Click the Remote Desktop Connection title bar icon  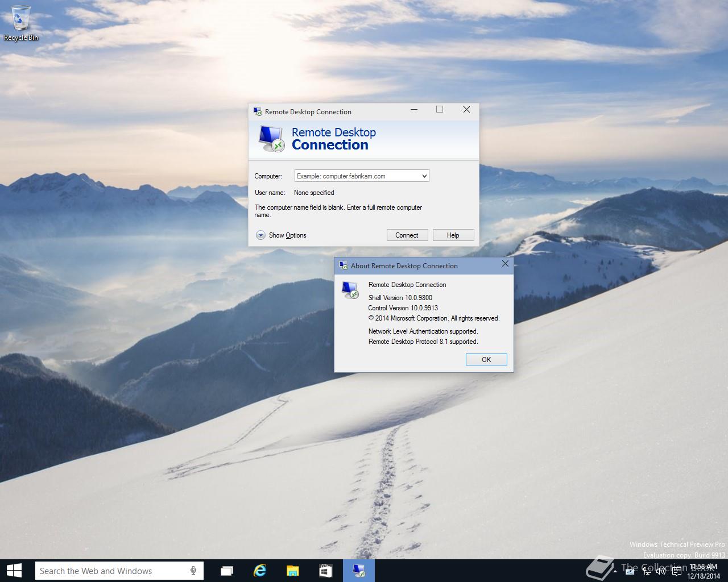pos(258,111)
